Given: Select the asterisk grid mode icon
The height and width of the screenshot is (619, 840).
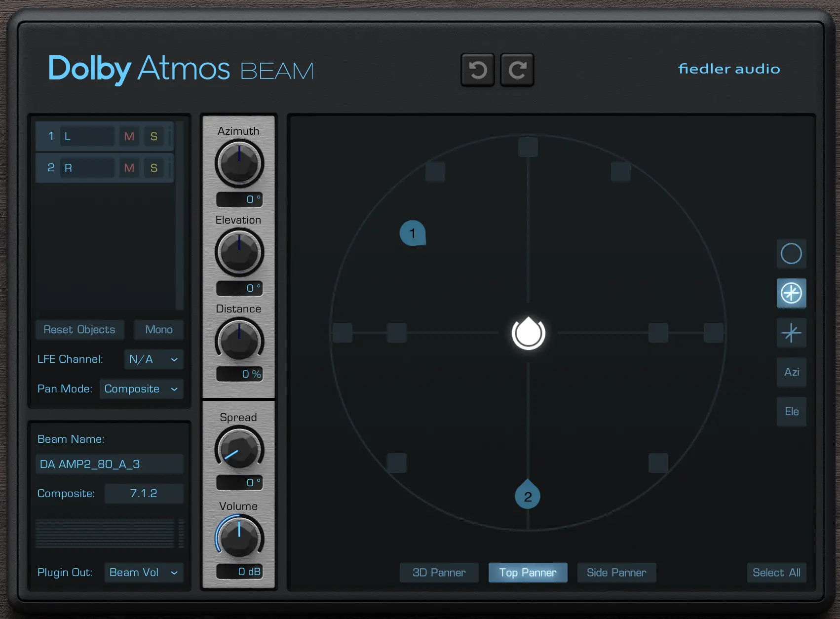Looking at the screenshot, I should (791, 333).
